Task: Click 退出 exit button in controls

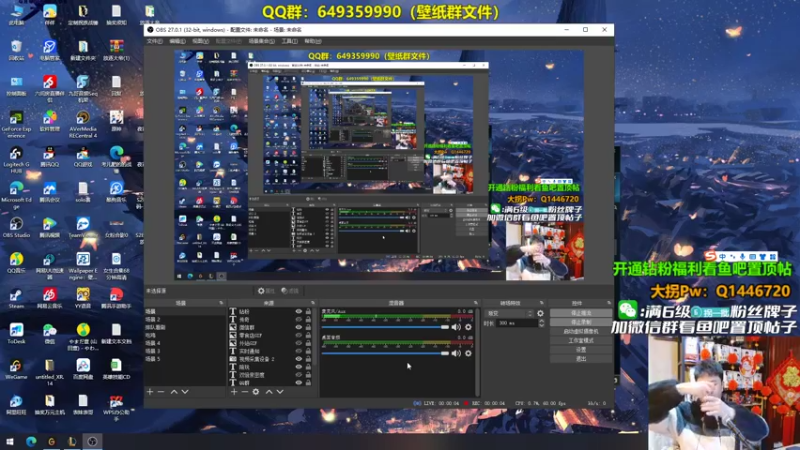Action: [581, 359]
